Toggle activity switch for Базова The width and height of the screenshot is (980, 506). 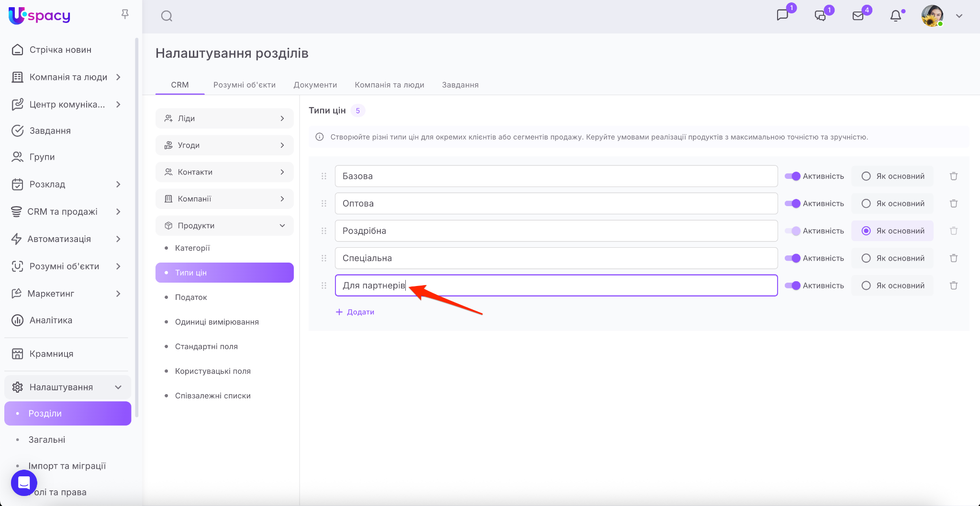[x=792, y=176]
